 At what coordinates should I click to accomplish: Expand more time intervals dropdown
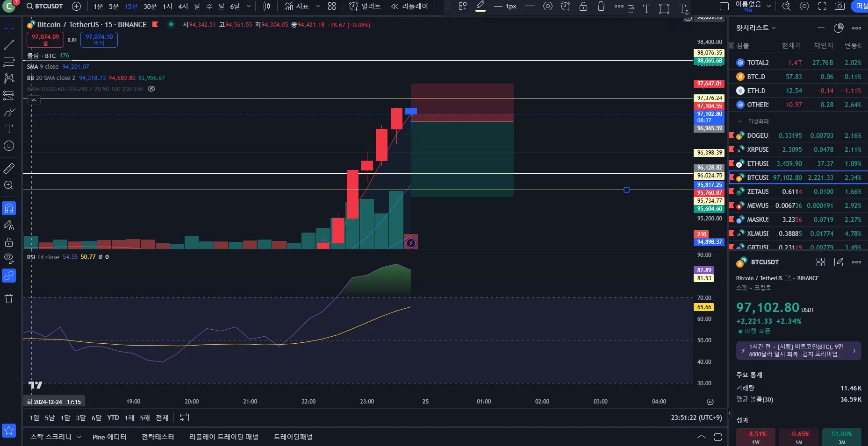[249, 6]
